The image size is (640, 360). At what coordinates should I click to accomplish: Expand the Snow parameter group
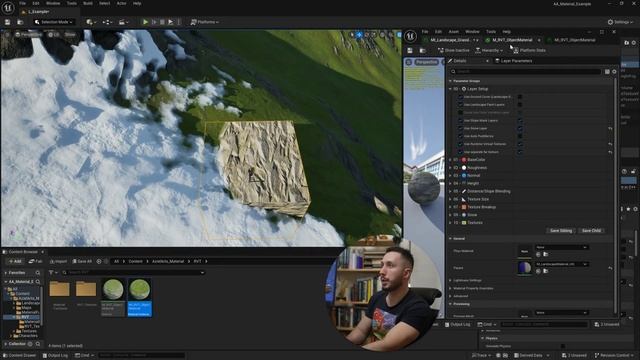pos(451,215)
